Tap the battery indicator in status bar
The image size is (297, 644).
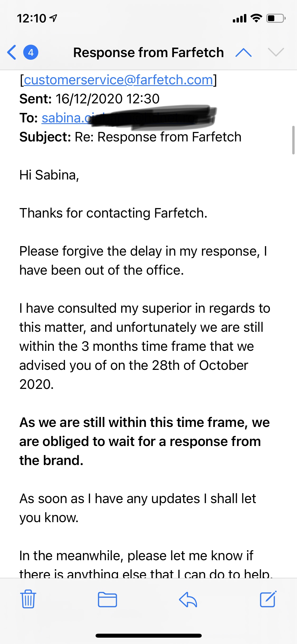pos(276,18)
